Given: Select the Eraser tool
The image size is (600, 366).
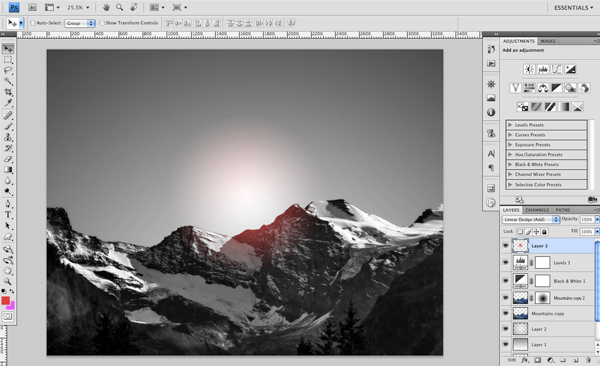Looking at the screenshot, I should 8,159.
